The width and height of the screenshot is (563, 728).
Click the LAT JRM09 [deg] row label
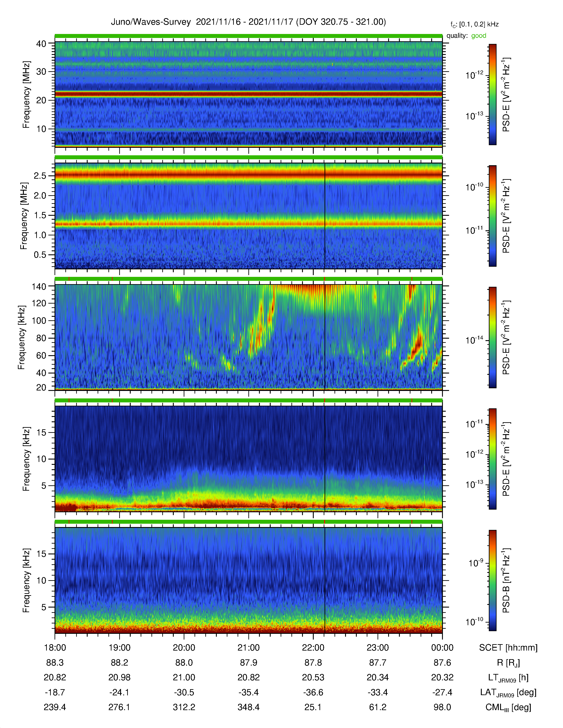click(x=508, y=692)
